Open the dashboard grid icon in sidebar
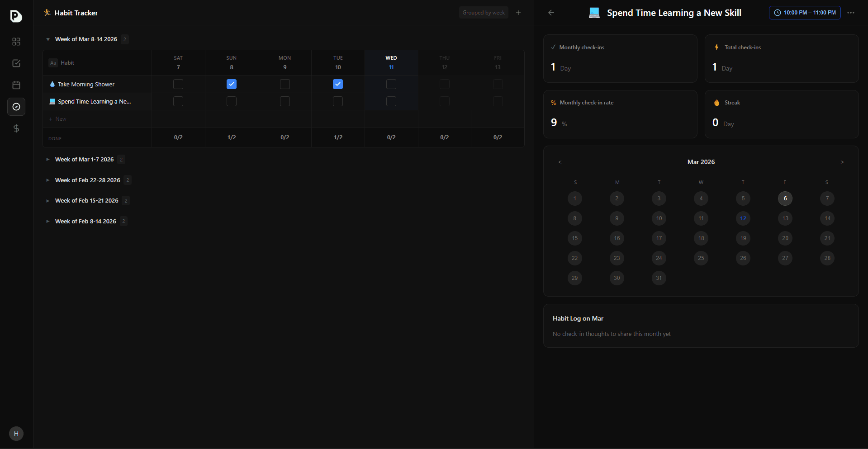The width and height of the screenshot is (868, 449). [16, 42]
